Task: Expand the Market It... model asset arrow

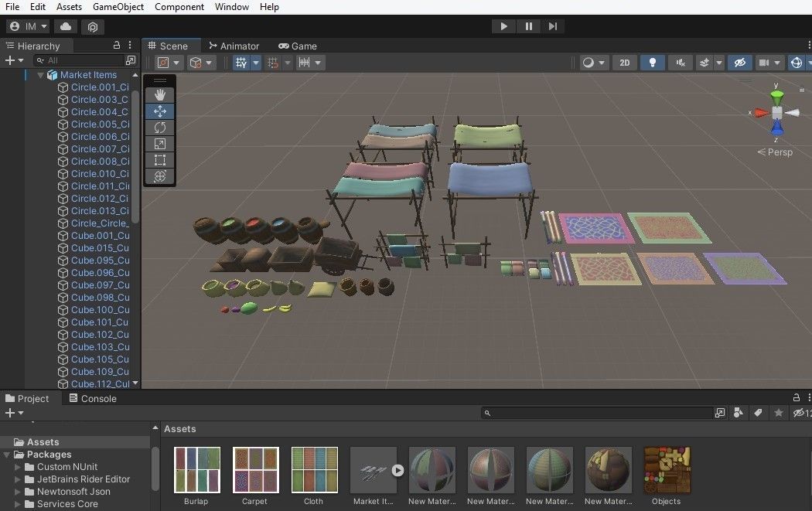Action: 397,470
